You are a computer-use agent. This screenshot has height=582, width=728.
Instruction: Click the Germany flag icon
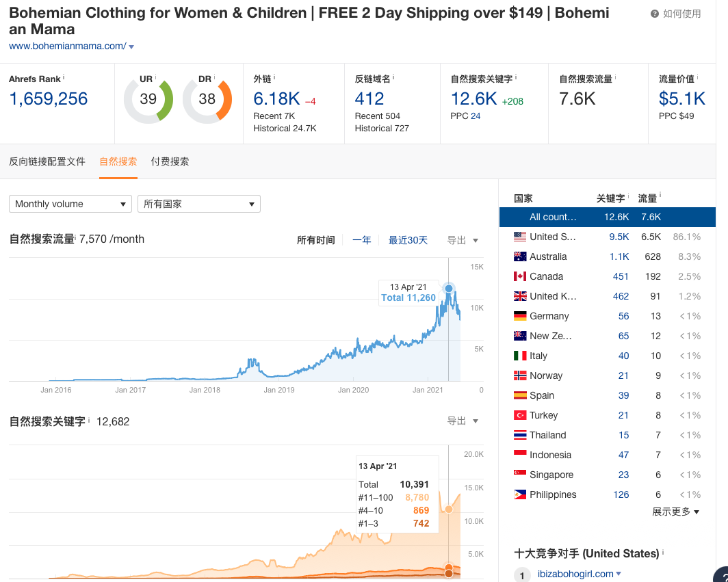(520, 316)
